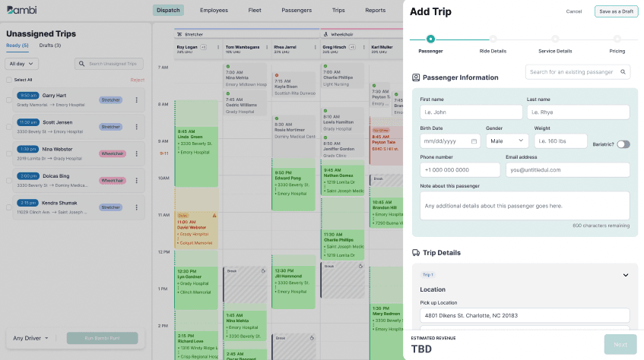Open the All day filter dropdown

pos(22,64)
